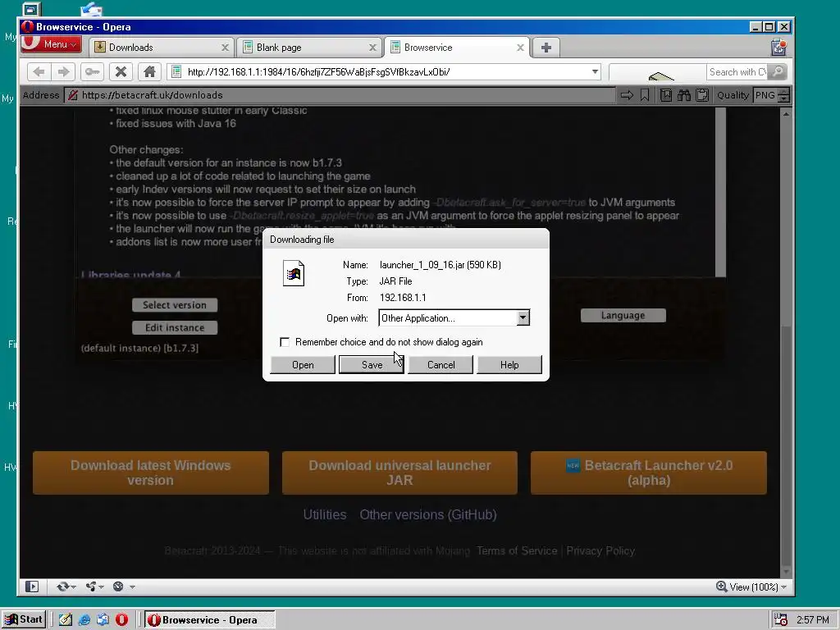Click Download latest Windows version
This screenshot has height=630, width=840.
pos(151,472)
